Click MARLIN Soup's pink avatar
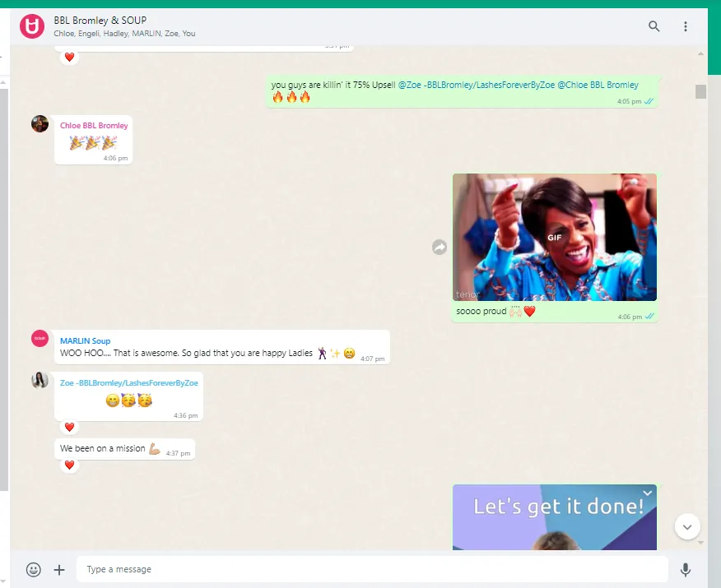The image size is (721, 588). pyautogui.click(x=40, y=338)
